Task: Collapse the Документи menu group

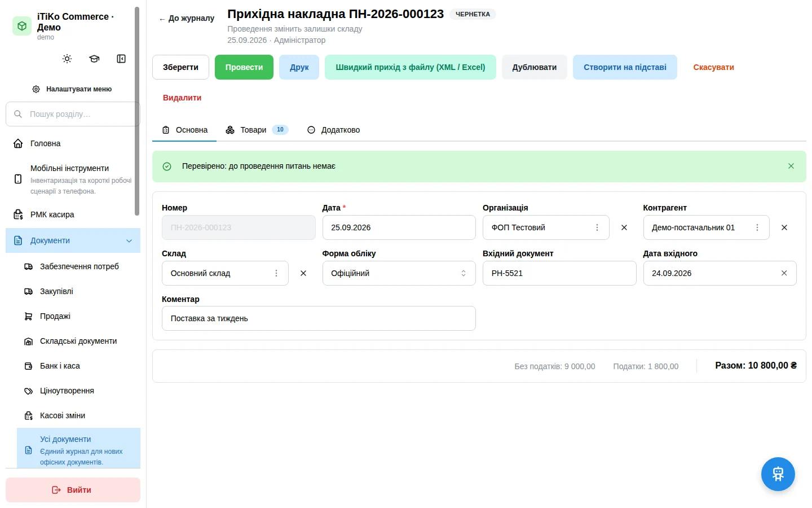Action: (x=73, y=240)
